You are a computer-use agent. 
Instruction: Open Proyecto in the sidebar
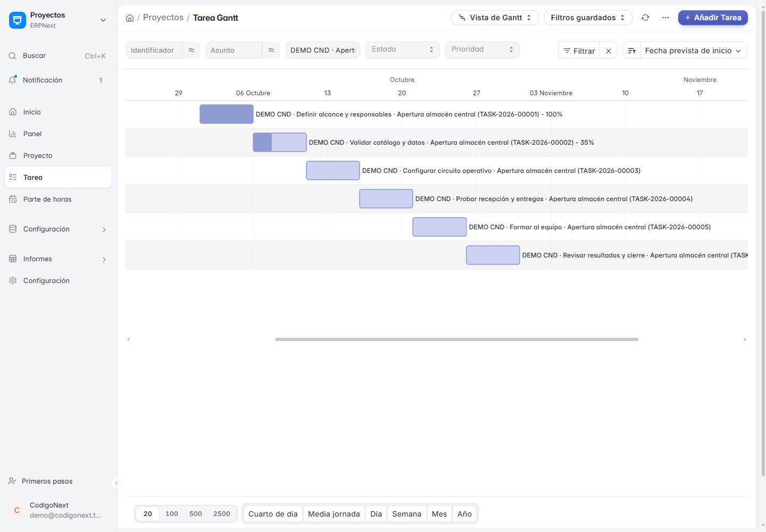[58, 156]
